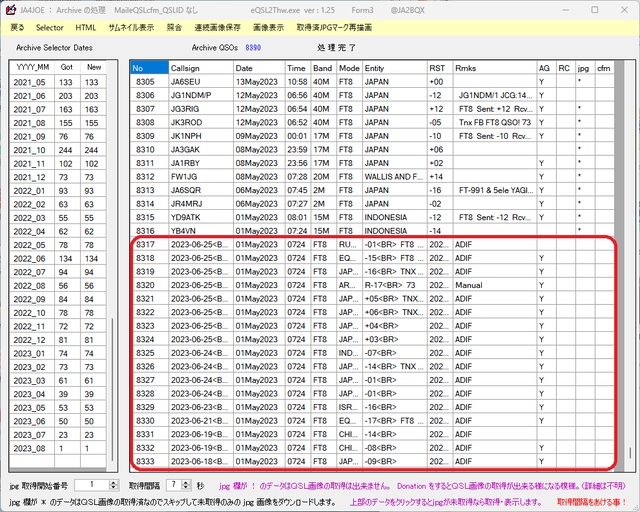Image resolution: width=640 pixels, height=512 pixels.
Task: Click the Entity column header
Action: (395, 68)
